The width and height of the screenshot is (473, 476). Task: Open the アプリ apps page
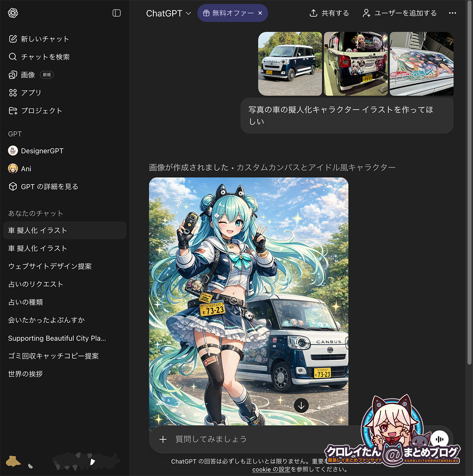tap(31, 93)
